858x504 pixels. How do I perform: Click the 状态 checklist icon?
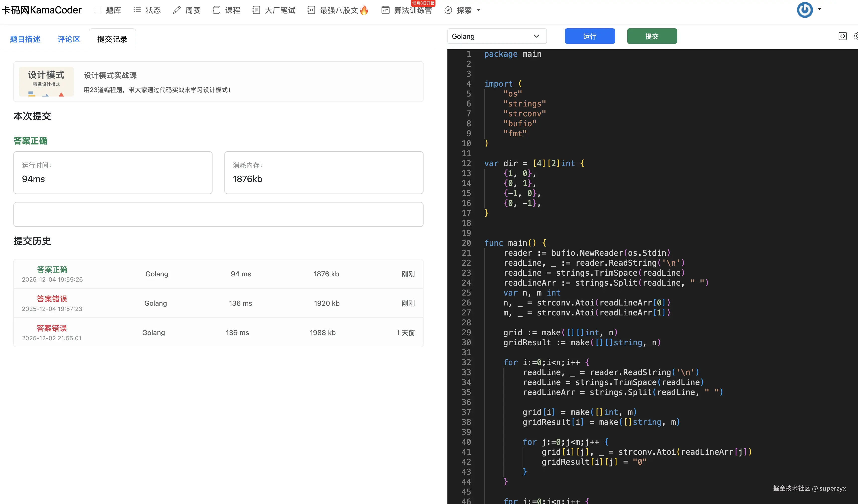pos(137,10)
